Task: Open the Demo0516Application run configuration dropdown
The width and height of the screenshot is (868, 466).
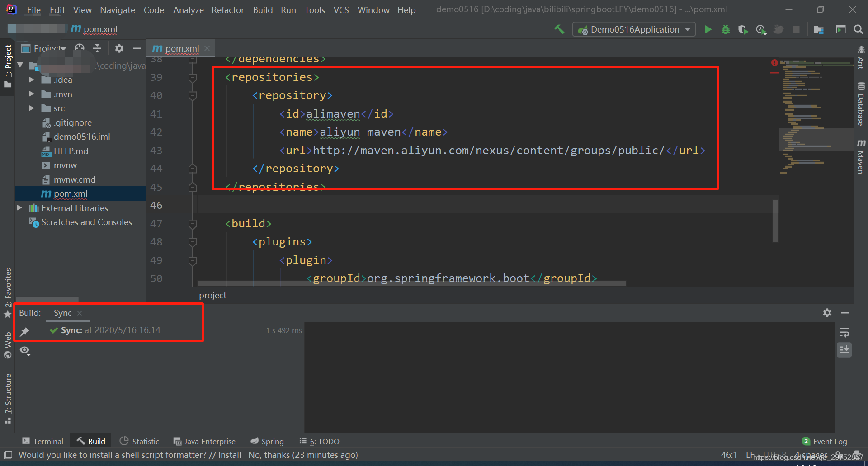Action: tap(633, 29)
